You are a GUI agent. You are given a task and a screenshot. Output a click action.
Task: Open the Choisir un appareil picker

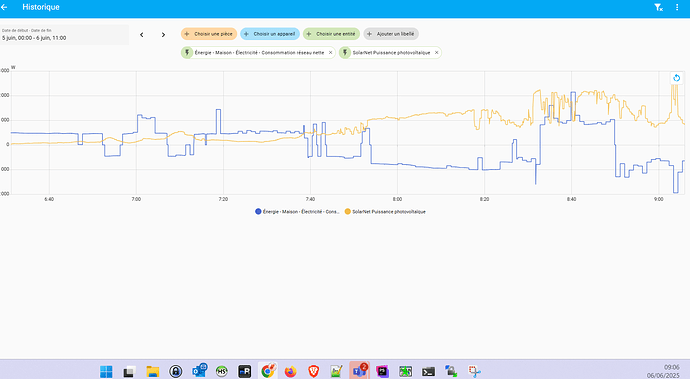coord(270,34)
